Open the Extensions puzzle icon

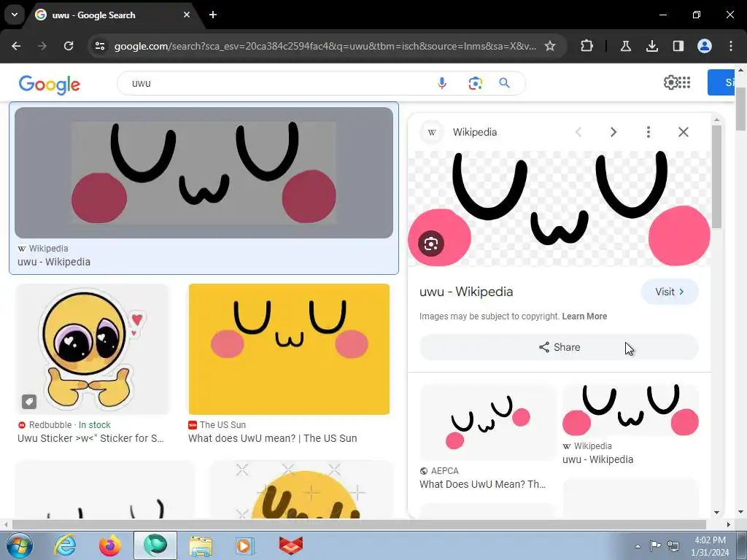tap(587, 46)
